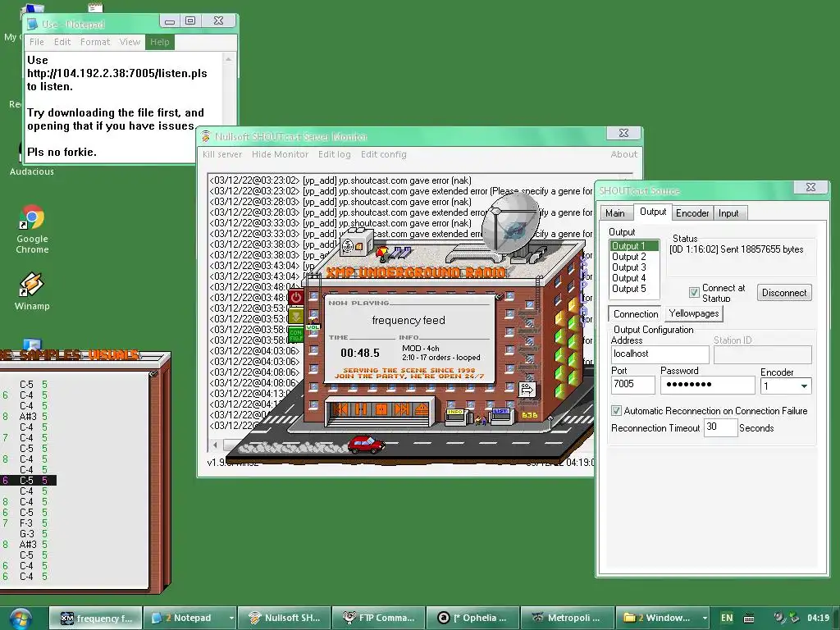Click the GO arrow sign on the building
This screenshot has height=630, width=840.
(527, 388)
